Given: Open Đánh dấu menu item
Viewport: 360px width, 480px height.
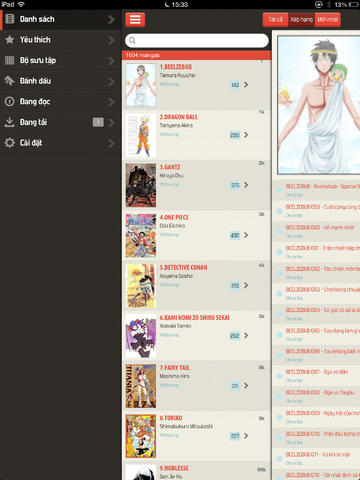Looking at the screenshot, I should [60, 81].
